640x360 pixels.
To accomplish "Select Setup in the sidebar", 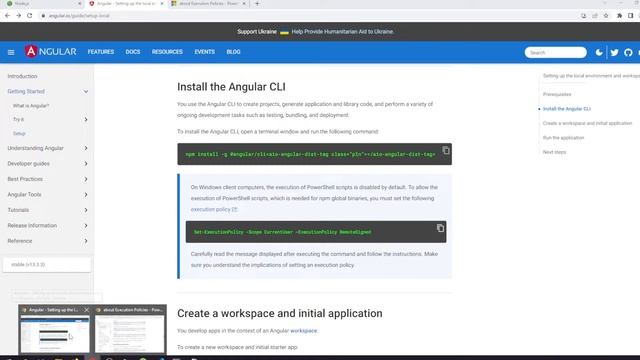I will click(19, 133).
